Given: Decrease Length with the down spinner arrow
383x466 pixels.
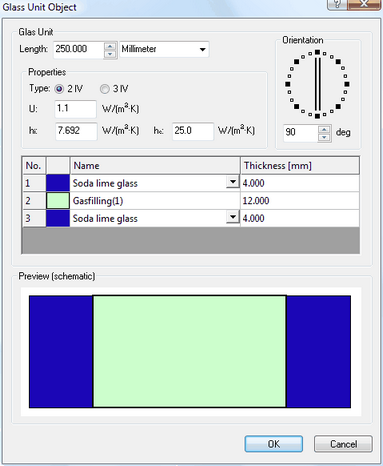Looking at the screenshot, I should [110, 54].
